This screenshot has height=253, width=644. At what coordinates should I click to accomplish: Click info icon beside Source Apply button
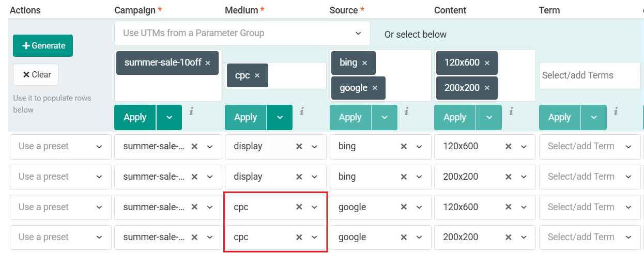407,110
